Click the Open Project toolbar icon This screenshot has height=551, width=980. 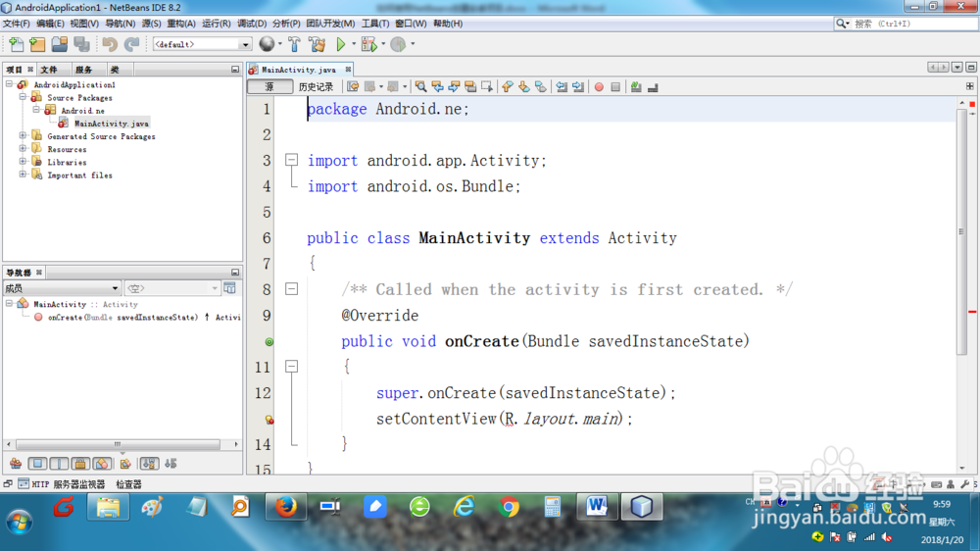60,44
